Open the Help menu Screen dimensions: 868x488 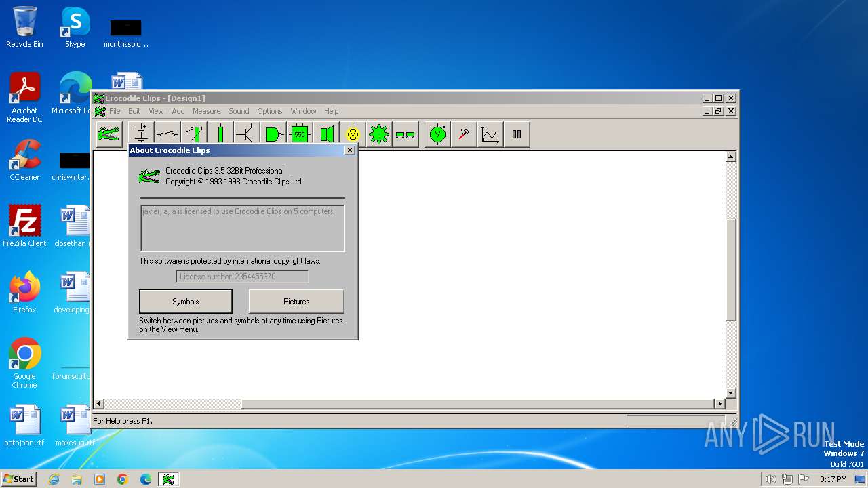point(331,111)
